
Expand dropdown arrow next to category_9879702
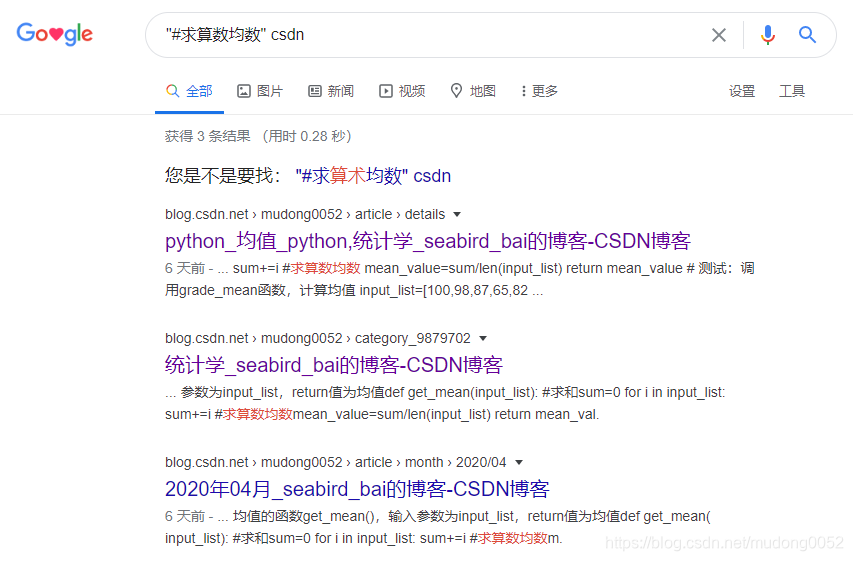click(483, 338)
